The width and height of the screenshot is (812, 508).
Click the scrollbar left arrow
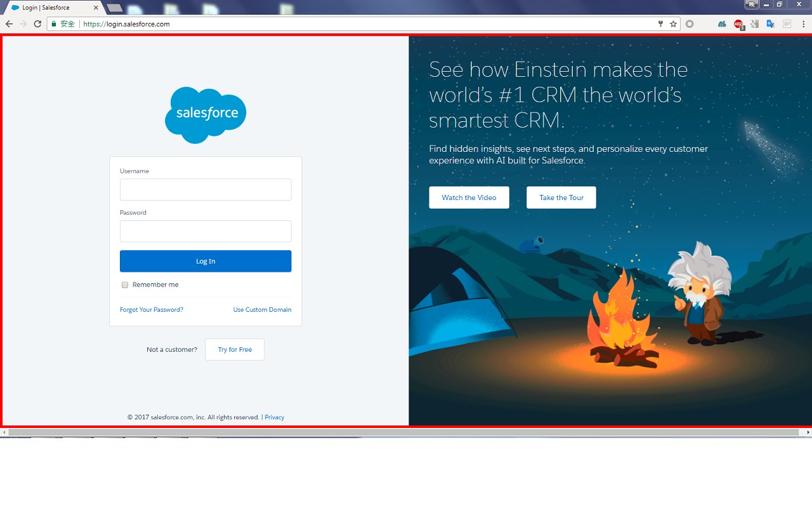tap(4, 432)
